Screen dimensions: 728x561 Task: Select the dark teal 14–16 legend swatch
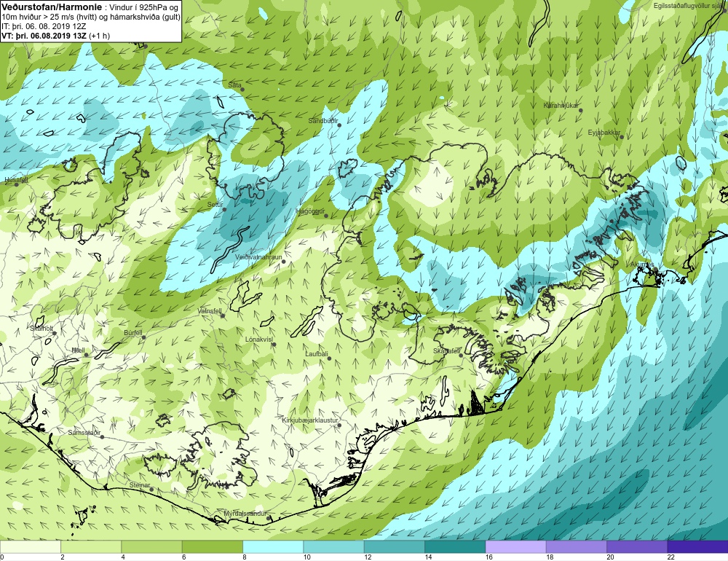coord(455,546)
